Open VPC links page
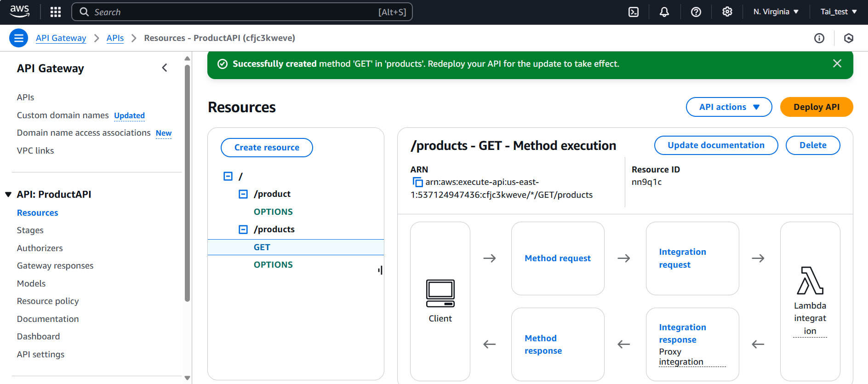The image size is (868, 384). click(35, 151)
